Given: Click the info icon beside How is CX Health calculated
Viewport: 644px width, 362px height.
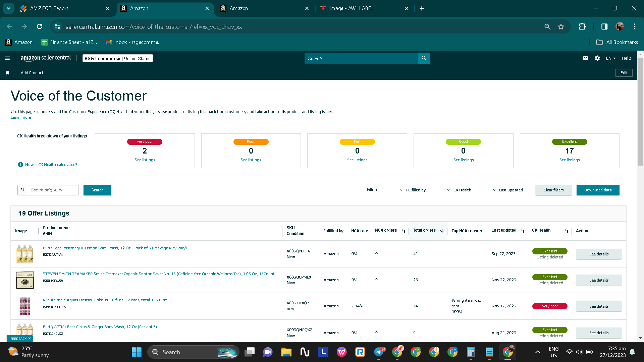Looking at the screenshot, I should pyautogui.click(x=20, y=165).
